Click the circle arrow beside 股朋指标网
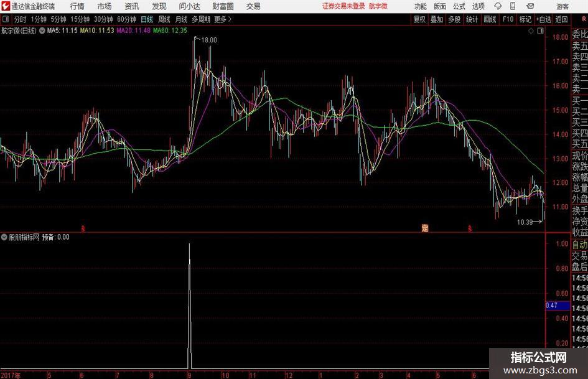Image resolution: width=588 pixels, height=379 pixels. (4, 237)
